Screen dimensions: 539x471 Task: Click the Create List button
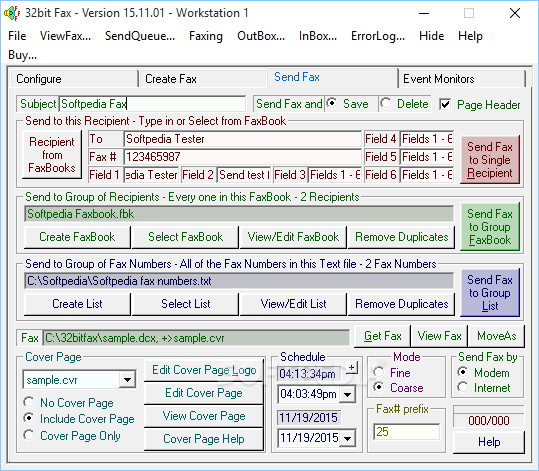tap(77, 304)
